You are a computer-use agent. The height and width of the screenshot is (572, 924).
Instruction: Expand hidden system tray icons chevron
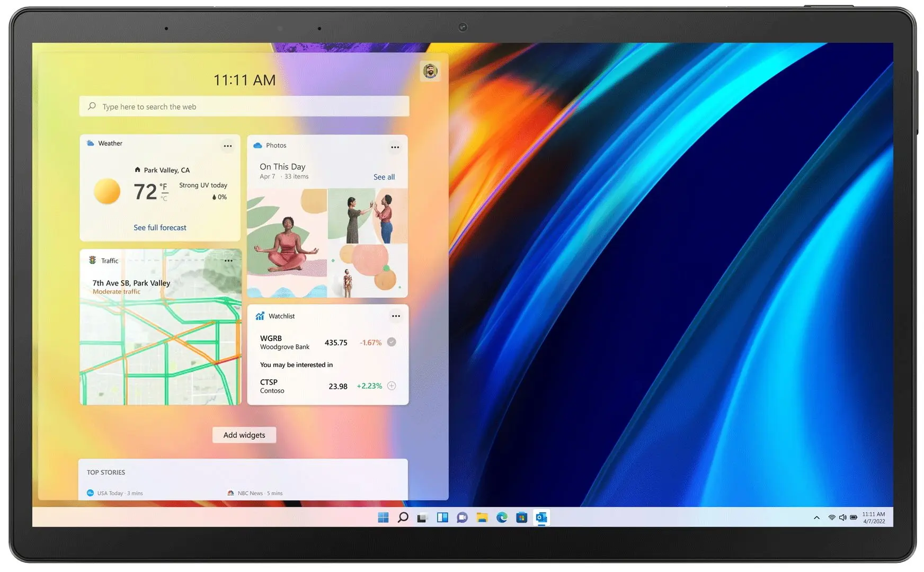pos(816,517)
